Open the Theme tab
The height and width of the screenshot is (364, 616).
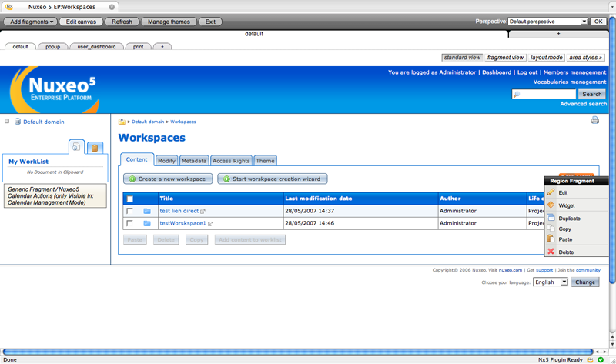[265, 161]
